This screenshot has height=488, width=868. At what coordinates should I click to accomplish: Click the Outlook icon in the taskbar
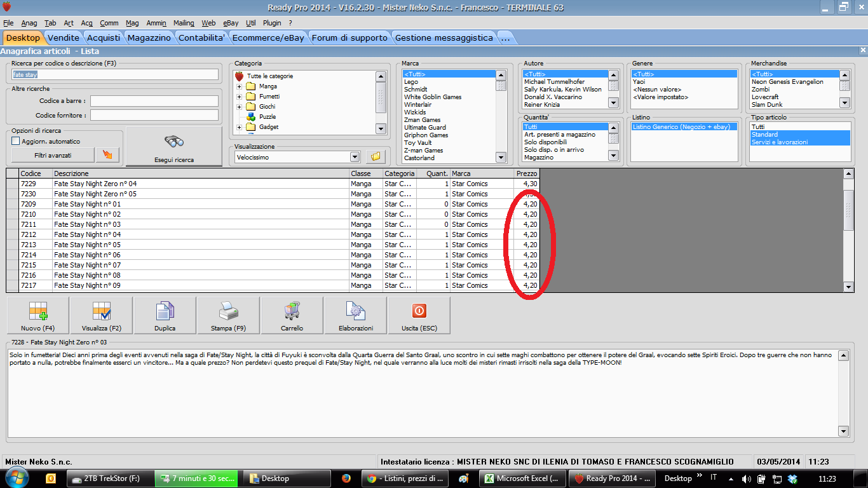coord(51,478)
